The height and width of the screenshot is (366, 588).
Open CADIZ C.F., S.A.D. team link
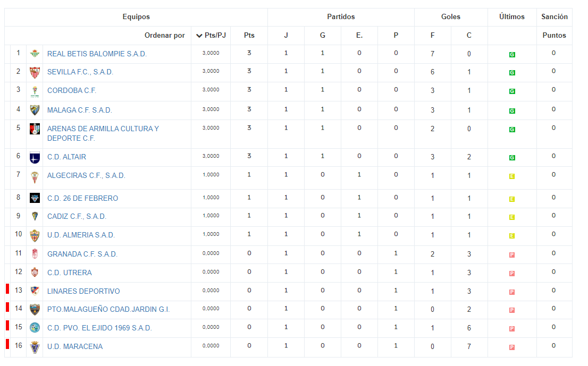pos(77,217)
